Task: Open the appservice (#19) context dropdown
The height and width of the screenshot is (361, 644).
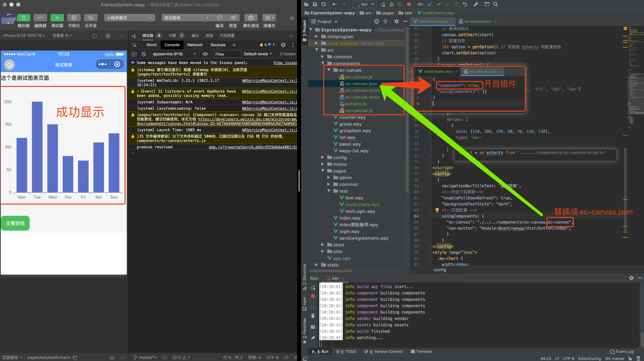Action: [174, 54]
